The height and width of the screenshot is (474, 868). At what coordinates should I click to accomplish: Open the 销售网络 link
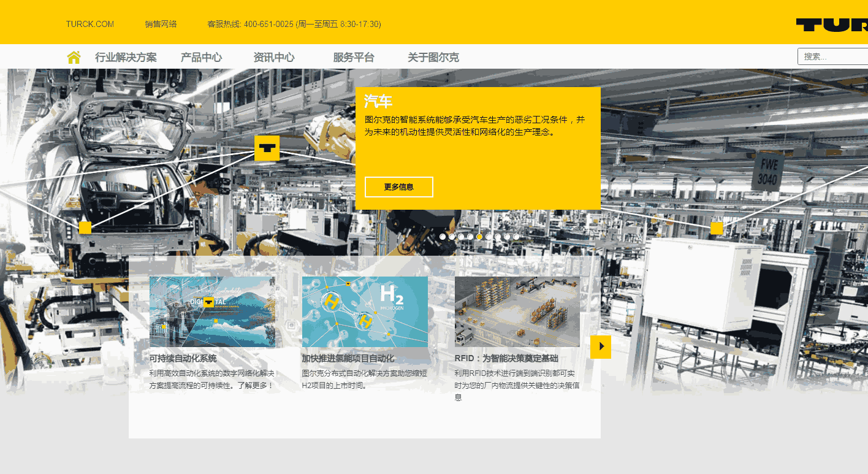tap(161, 24)
